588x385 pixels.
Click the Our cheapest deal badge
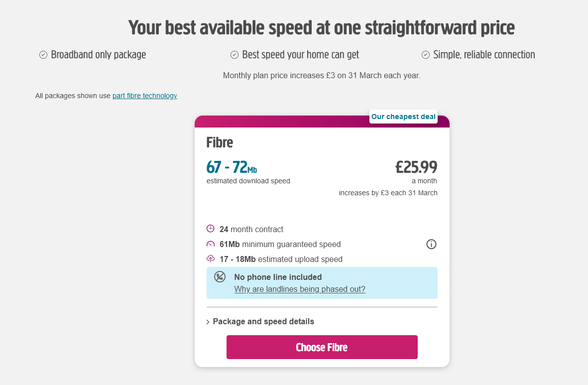(x=403, y=117)
